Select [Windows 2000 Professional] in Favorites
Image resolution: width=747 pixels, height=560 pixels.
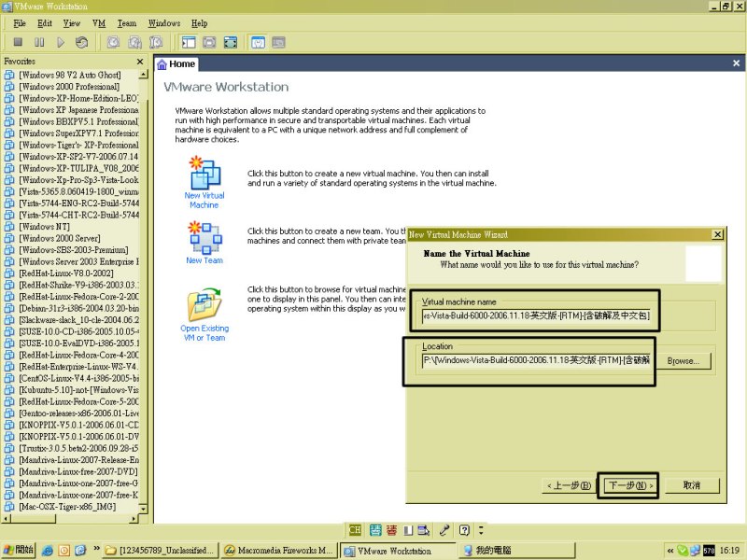(69, 87)
